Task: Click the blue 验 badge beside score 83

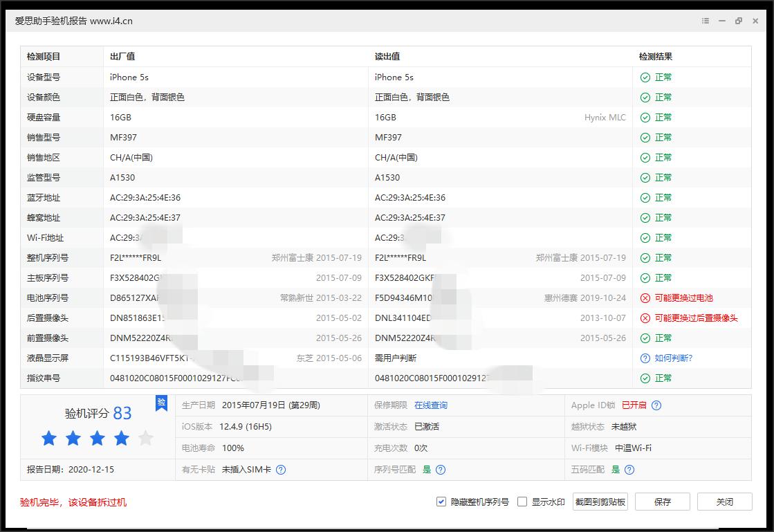Action: pyautogui.click(x=161, y=403)
